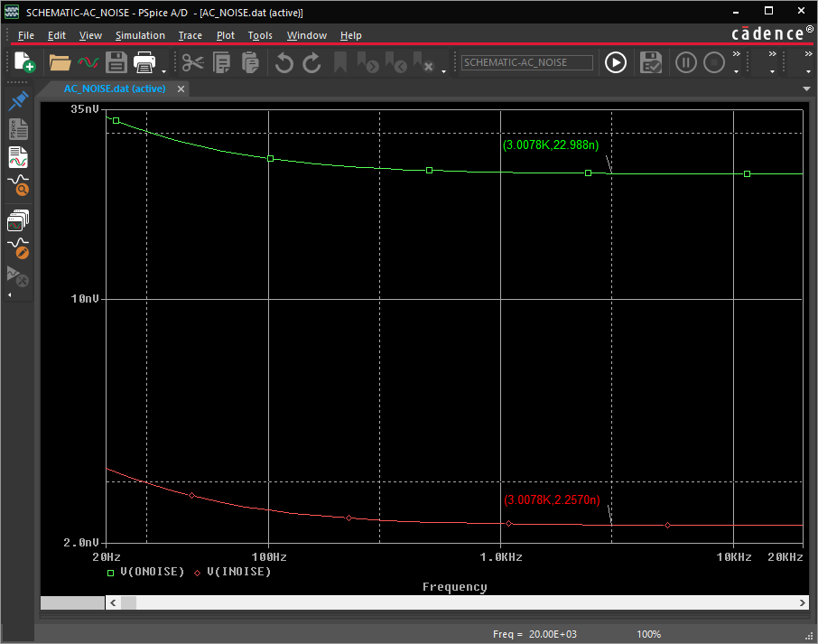Click the SCHEMATIC-AC_NOISE profile field
818x644 pixels.
tap(527, 62)
